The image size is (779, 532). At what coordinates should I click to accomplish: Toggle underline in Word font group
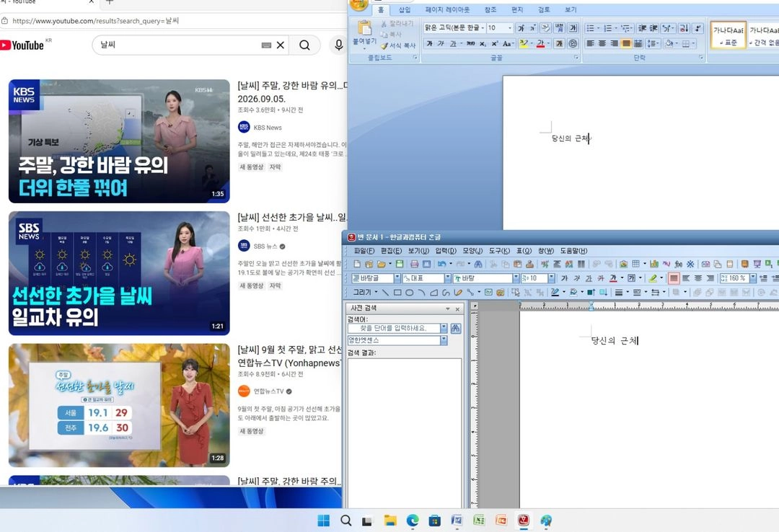[x=452, y=44]
